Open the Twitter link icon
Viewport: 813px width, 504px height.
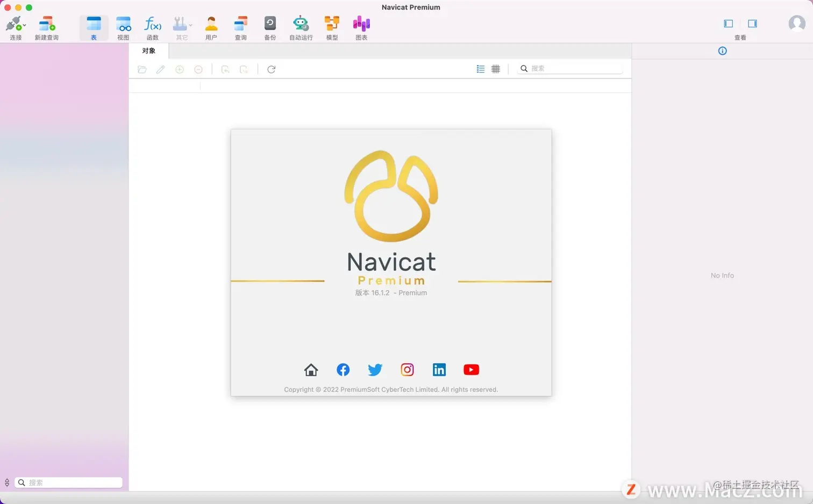click(x=375, y=370)
